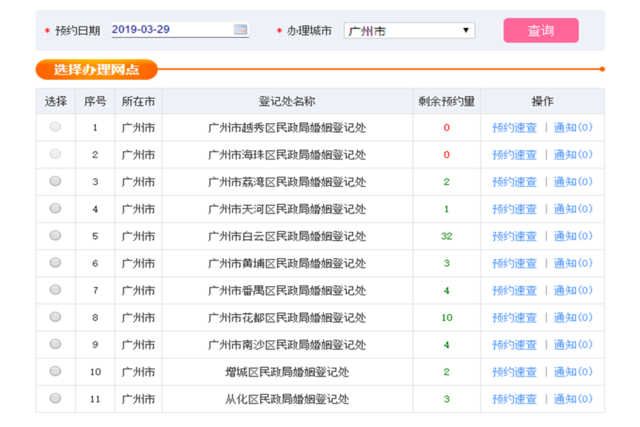Select radio button for 荔湾区 registry

[x=55, y=181]
